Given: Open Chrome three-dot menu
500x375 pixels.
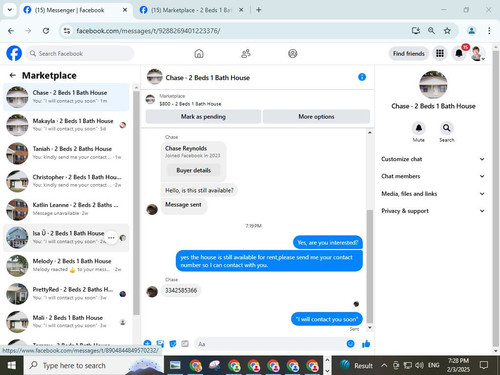Looking at the screenshot, I should (x=489, y=31).
